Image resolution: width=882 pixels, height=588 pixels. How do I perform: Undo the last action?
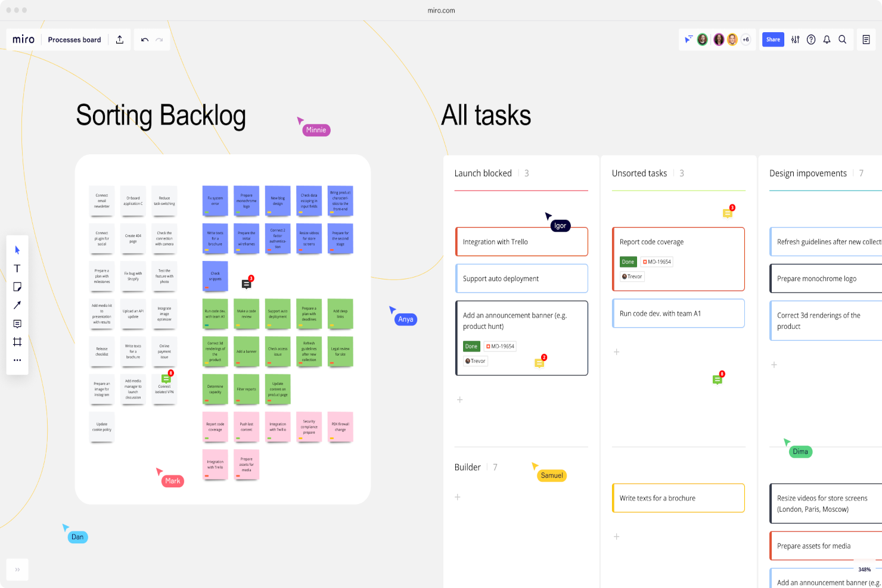(x=145, y=40)
